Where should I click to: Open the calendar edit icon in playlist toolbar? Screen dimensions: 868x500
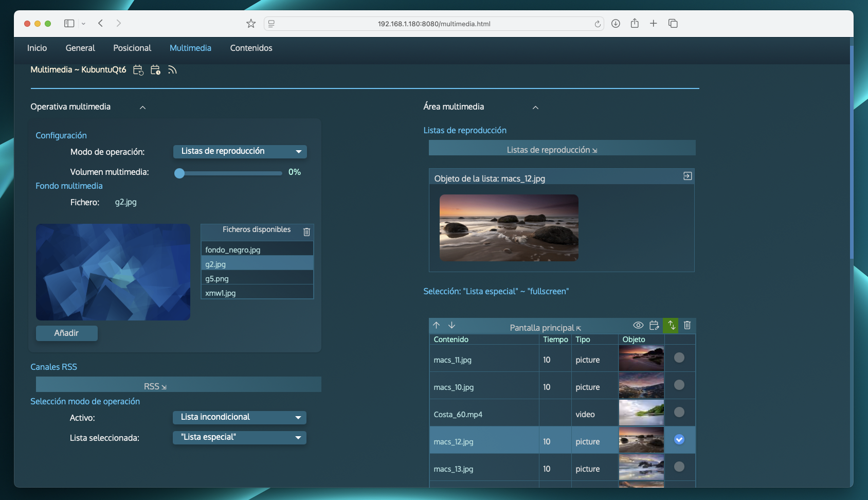click(x=654, y=325)
